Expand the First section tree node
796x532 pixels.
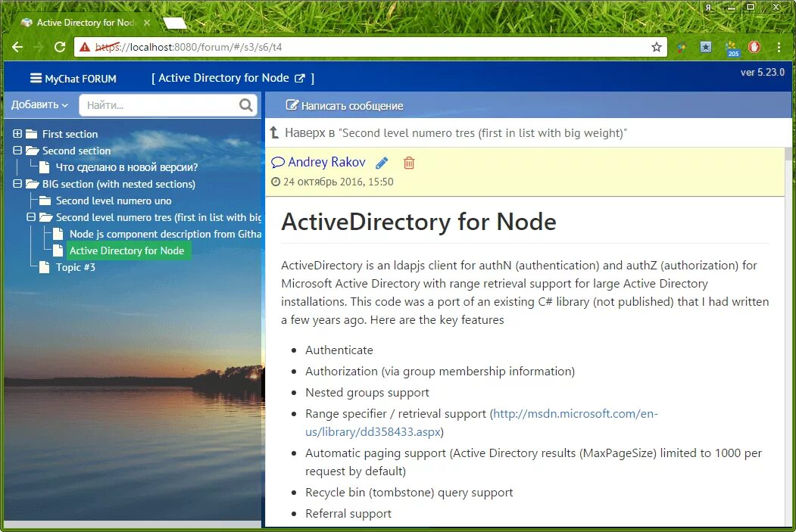click(x=17, y=133)
